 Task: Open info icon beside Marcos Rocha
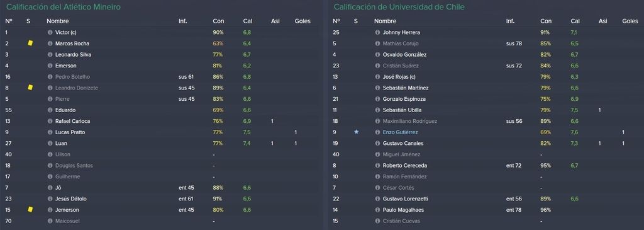[50, 43]
